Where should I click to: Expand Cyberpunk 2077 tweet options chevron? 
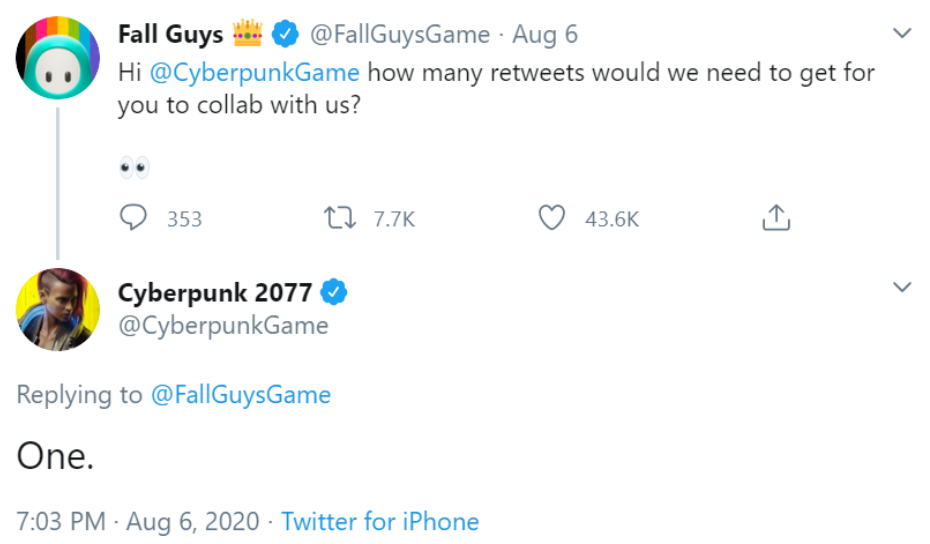[902, 287]
